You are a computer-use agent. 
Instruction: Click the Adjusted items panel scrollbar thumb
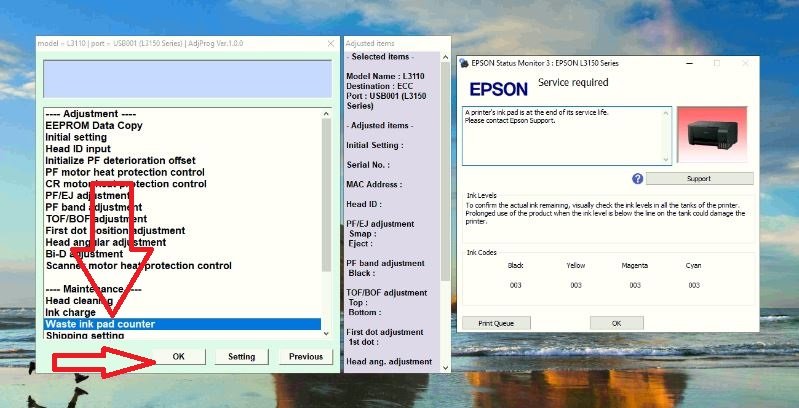pos(445,172)
